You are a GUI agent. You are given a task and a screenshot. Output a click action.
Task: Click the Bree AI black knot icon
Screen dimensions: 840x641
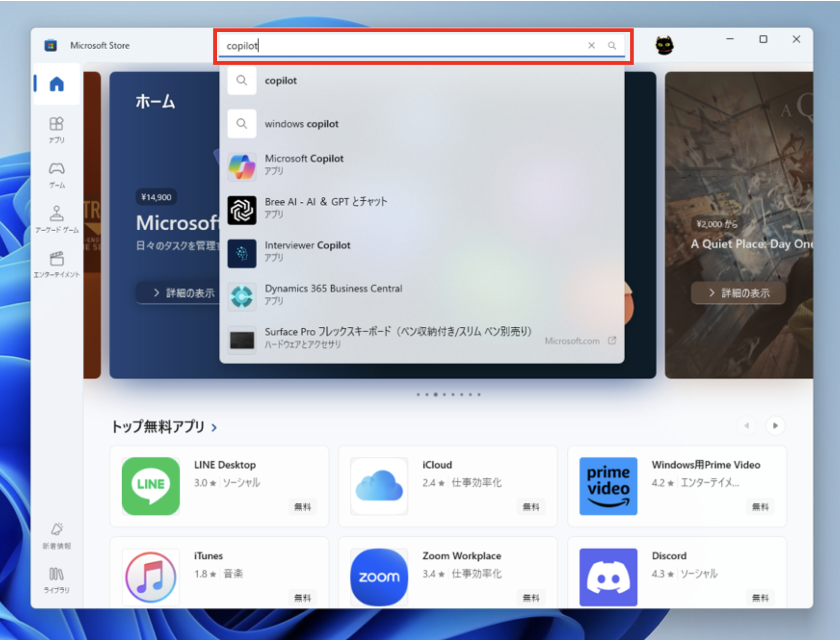pyautogui.click(x=242, y=210)
